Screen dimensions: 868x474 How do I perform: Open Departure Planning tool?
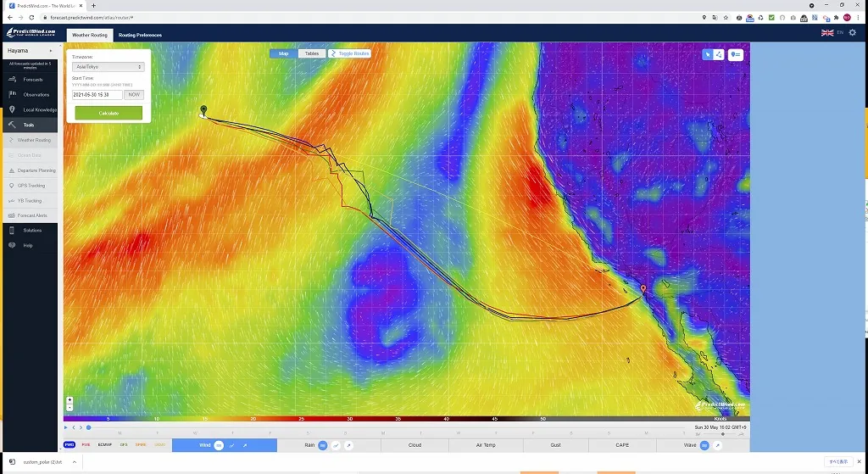[x=30, y=170]
